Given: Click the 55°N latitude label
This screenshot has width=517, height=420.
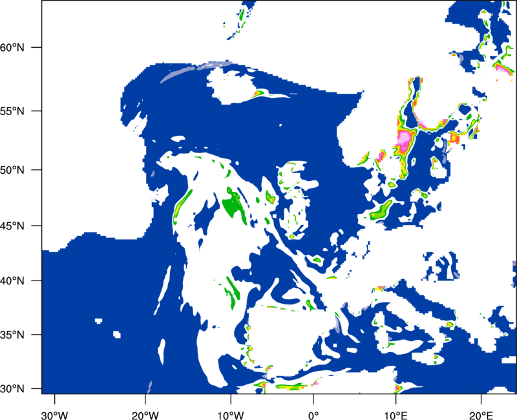Looking at the screenshot, I should pos(12,111).
